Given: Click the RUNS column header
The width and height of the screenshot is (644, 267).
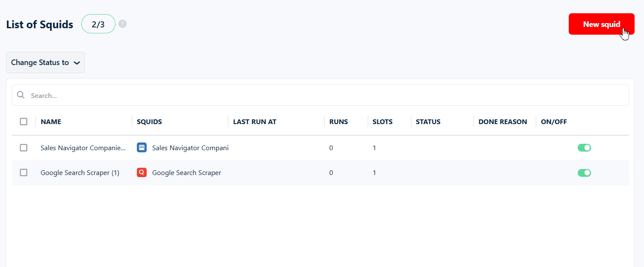Looking at the screenshot, I should [x=338, y=122].
